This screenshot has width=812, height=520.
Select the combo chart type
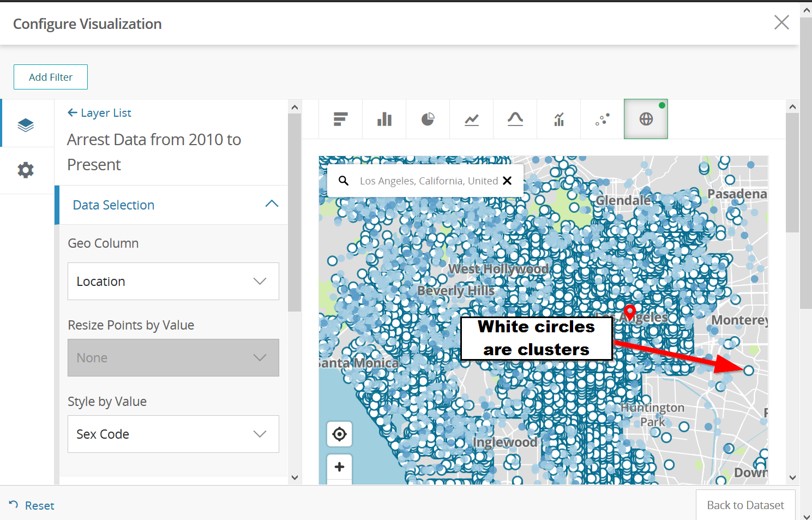(559, 119)
